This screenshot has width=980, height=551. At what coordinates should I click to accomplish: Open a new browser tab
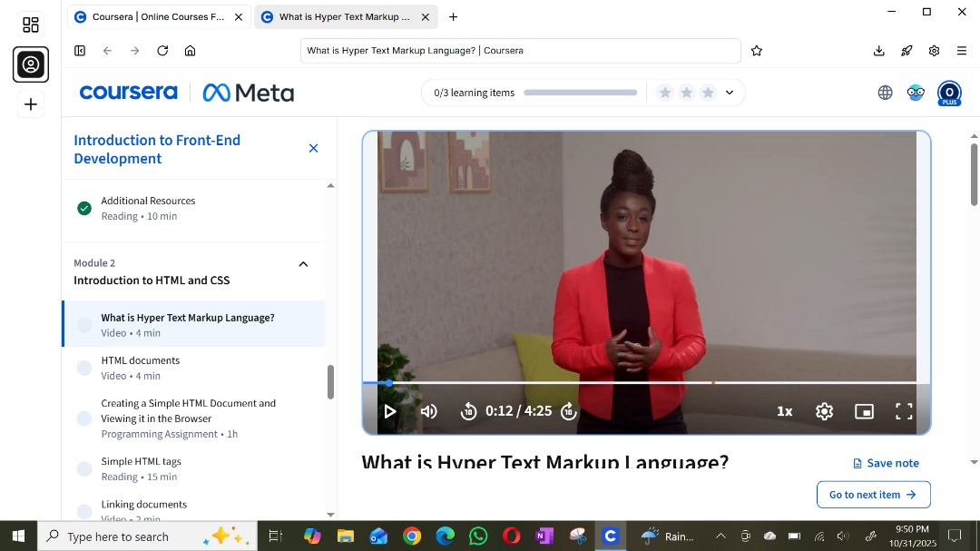point(453,17)
